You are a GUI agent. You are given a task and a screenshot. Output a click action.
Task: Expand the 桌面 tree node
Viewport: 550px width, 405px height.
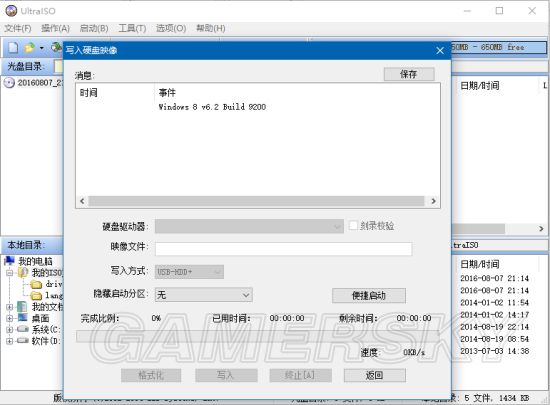(x=9, y=318)
